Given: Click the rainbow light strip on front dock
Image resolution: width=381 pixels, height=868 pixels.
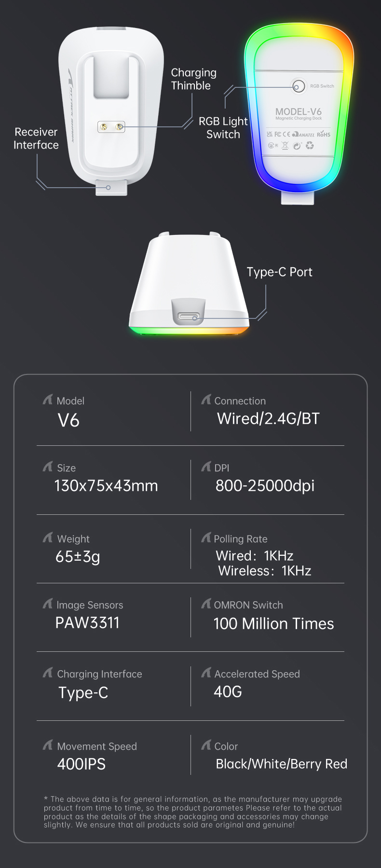Looking at the screenshot, I should [189, 331].
